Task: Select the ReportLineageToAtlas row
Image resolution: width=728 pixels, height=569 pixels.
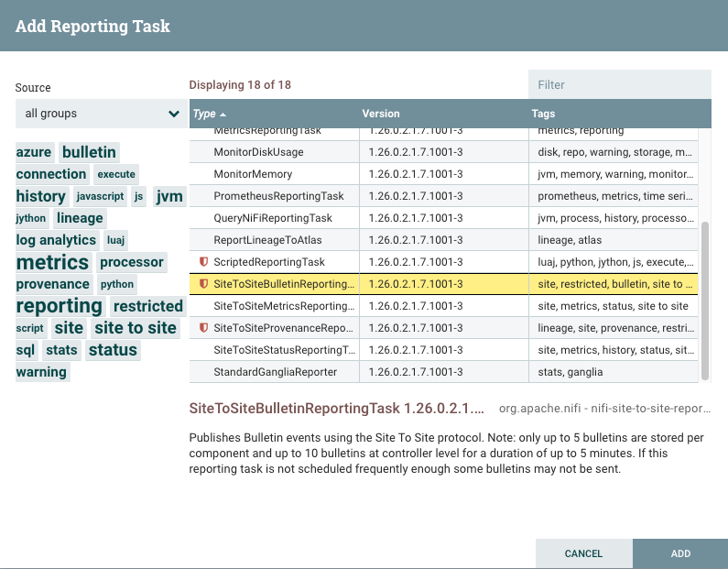Action: coord(273,240)
